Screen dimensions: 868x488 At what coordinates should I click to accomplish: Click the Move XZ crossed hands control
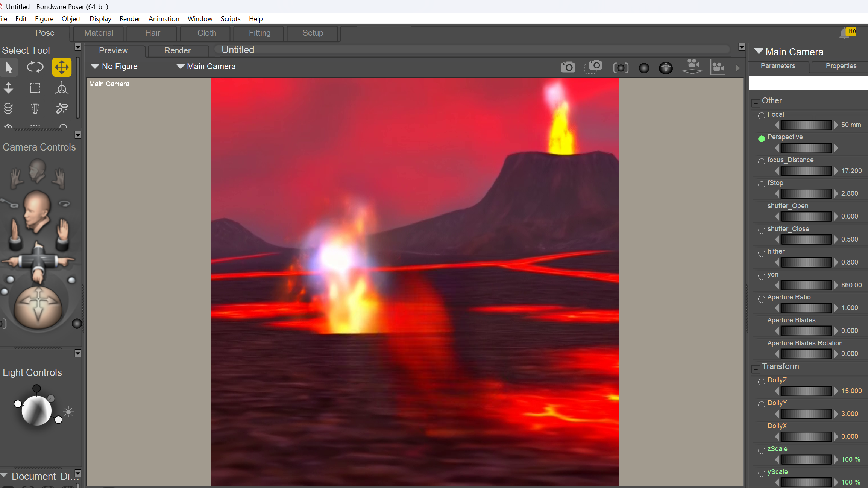point(38,261)
